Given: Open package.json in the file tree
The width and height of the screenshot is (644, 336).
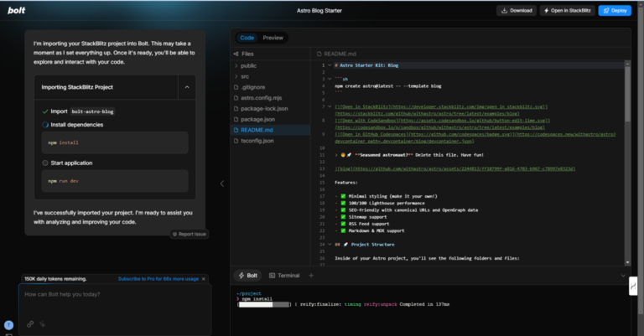Looking at the screenshot, I should coord(271,119).
